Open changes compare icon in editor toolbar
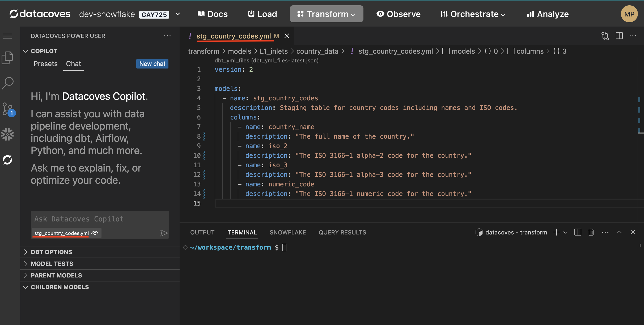This screenshot has width=644, height=325. pos(605,36)
